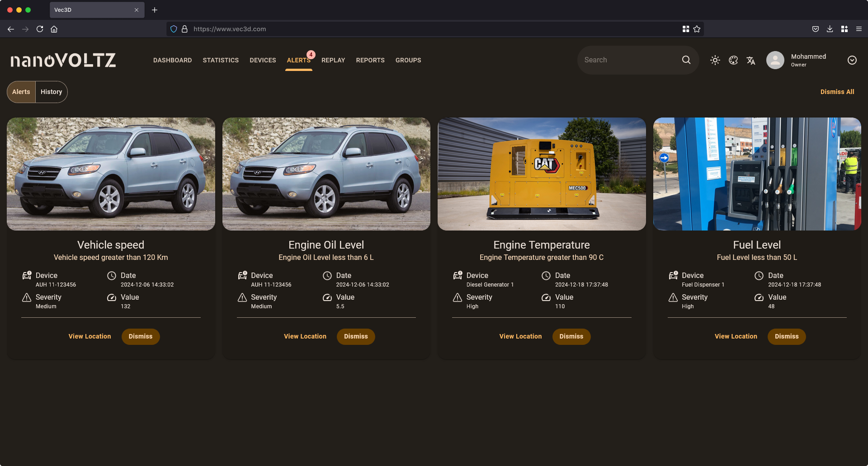
Task: Open the Statistics nav tab
Action: 221,60
